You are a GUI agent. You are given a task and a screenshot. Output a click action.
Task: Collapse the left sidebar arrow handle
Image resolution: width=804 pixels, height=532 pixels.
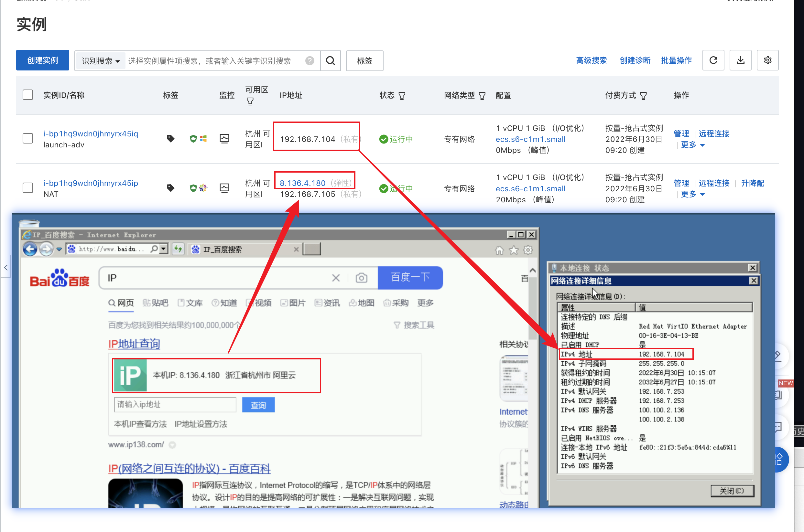tap(6, 267)
